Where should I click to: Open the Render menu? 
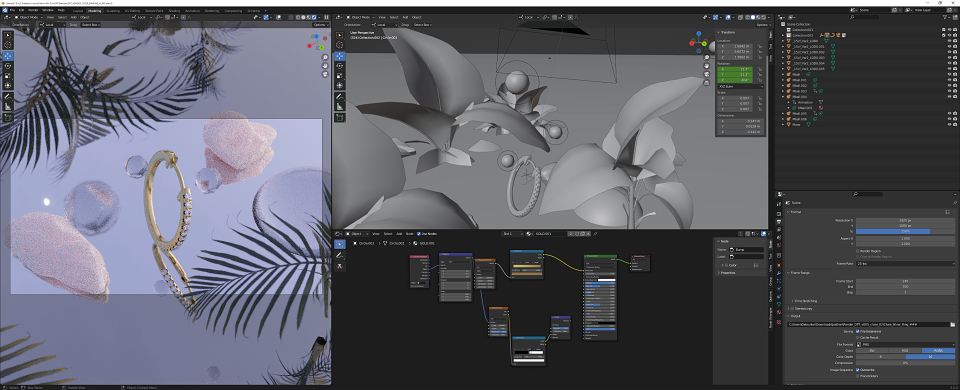33,10
